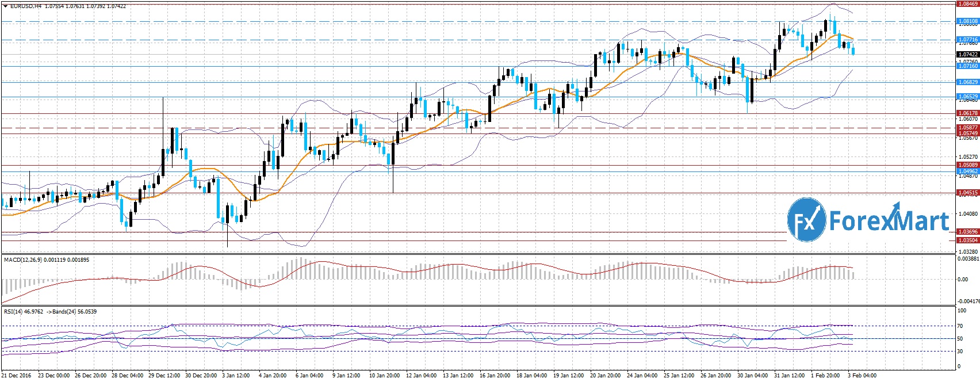Click the 1.04515 red price label
The image size is (980, 382).
pos(967,193)
